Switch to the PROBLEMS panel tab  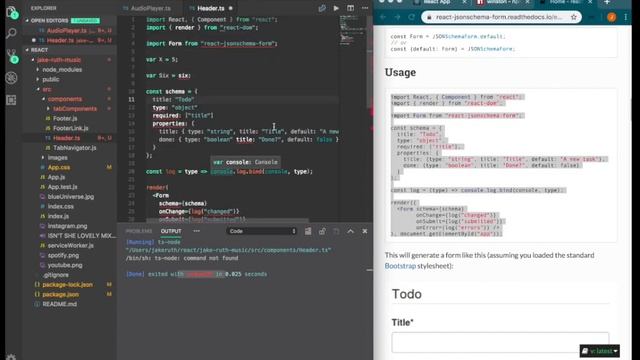138,231
